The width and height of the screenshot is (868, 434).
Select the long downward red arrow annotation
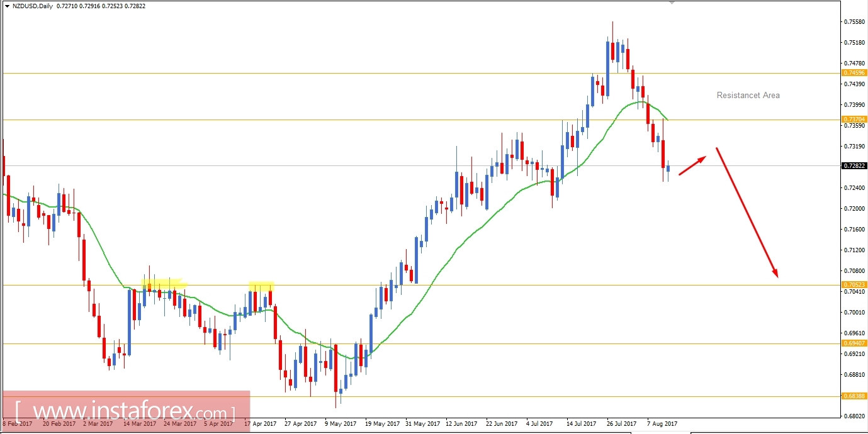pyautogui.click(x=746, y=211)
